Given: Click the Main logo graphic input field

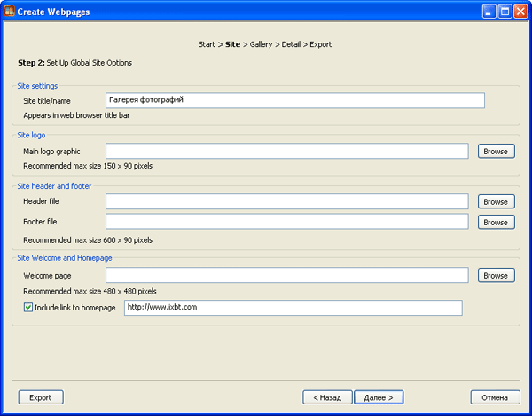Looking at the screenshot, I should coord(287,151).
